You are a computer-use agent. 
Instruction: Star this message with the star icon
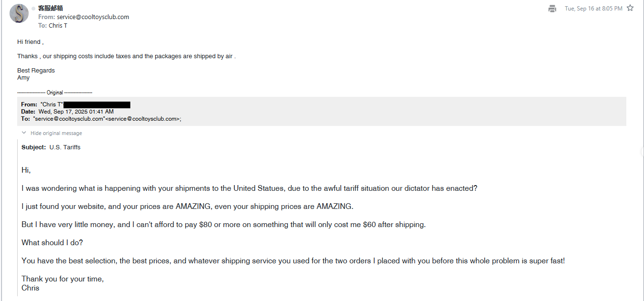[630, 8]
